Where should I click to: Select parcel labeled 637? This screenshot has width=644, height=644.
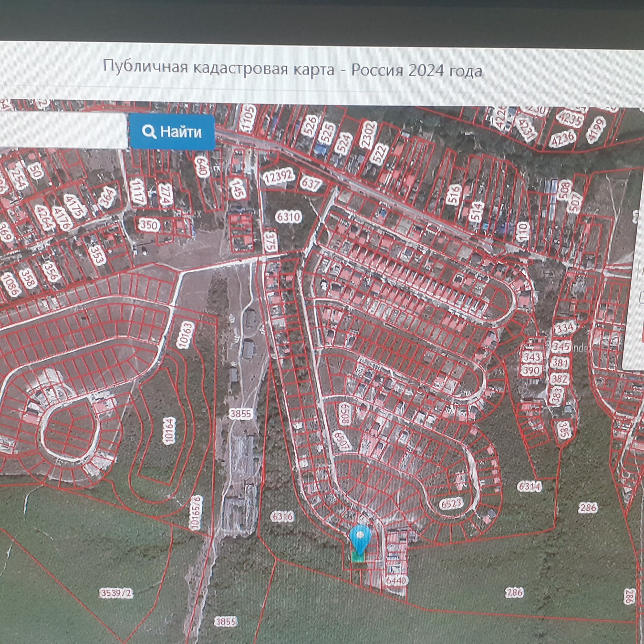pyautogui.click(x=311, y=183)
